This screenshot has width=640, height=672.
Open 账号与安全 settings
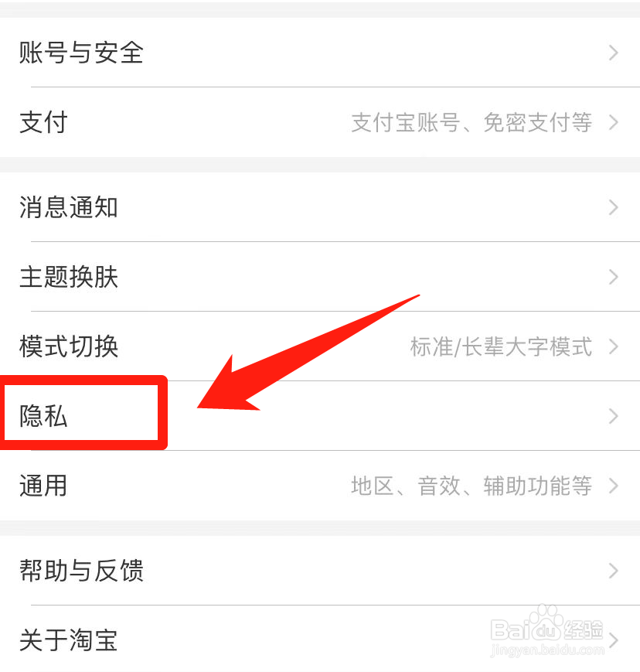pyautogui.click(x=320, y=53)
